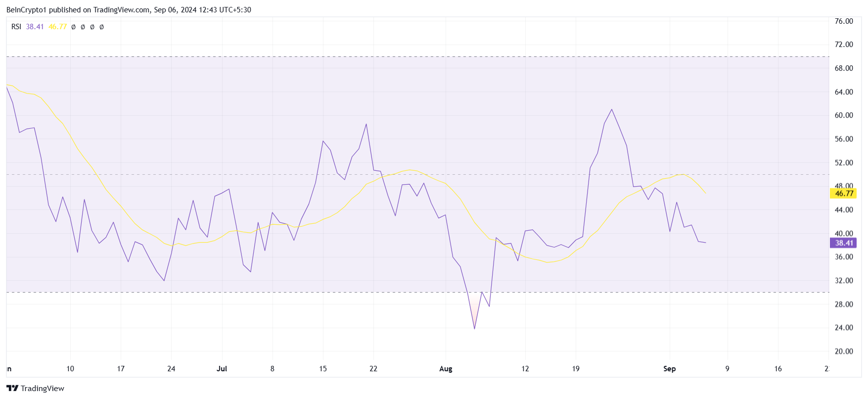The width and height of the screenshot is (868, 399).
Task: Click the yellow 46.77 legend value
Action: tap(57, 27)
